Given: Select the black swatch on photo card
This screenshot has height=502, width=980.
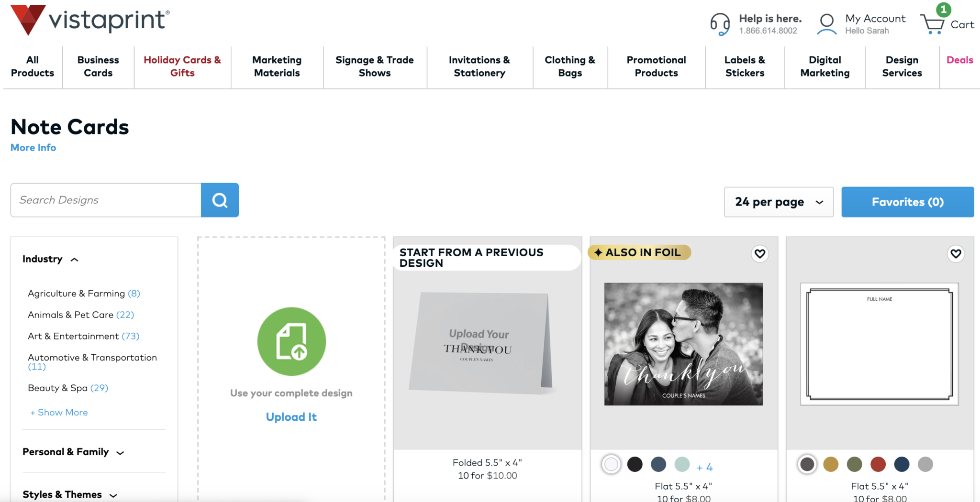Looking at the screenshot, I should click(x=635, y=464).
